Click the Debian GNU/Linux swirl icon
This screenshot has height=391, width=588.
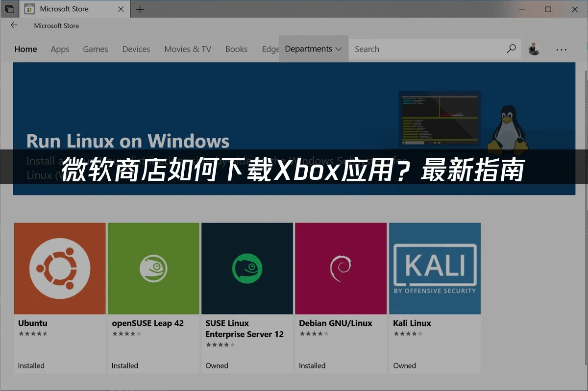[x=341, y=268]
